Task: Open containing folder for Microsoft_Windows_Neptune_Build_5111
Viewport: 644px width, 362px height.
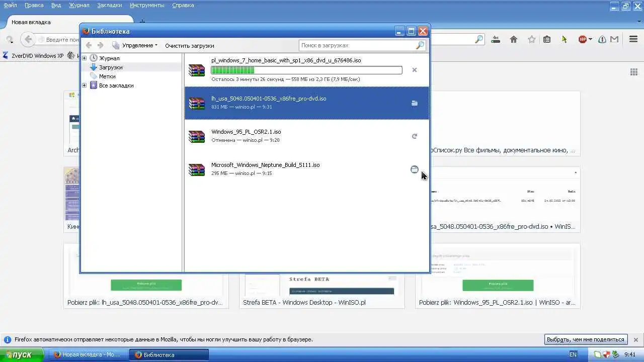Action: coord(415,169)
